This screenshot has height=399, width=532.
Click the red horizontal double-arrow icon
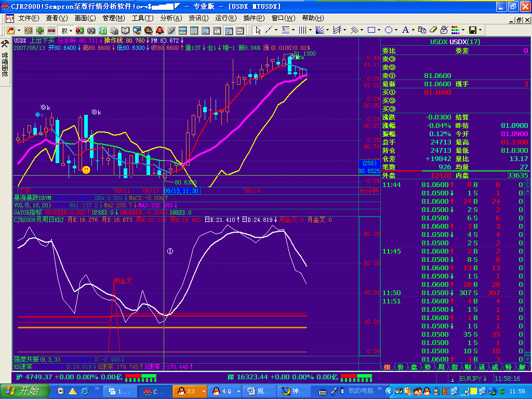tap(51, 31)
